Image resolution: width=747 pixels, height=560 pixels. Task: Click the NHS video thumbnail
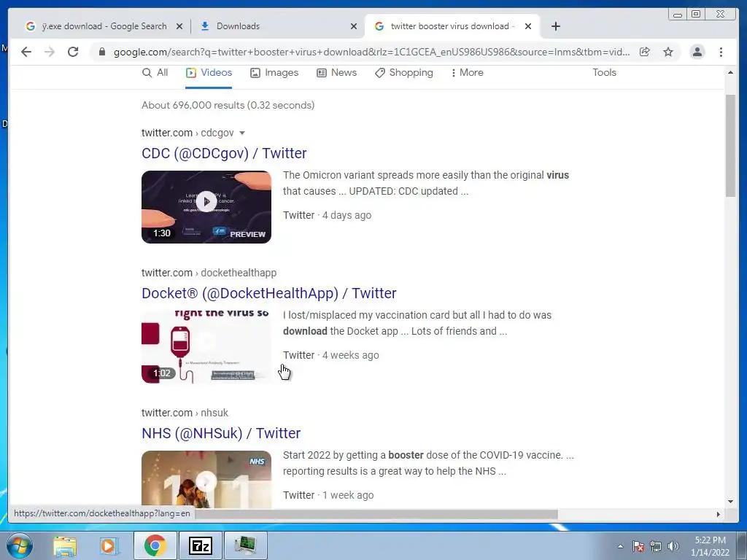pyautogui.click(x=206, y=479)
